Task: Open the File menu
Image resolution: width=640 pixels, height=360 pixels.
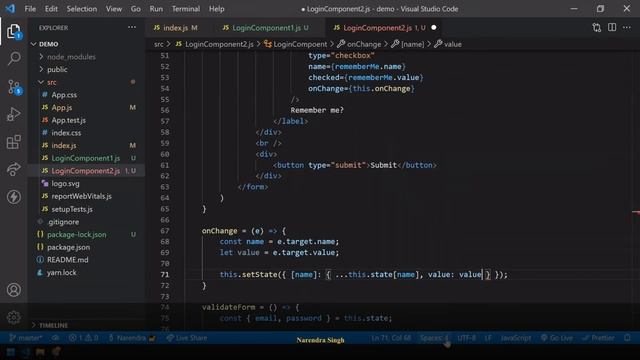Action: coord(30,9)
